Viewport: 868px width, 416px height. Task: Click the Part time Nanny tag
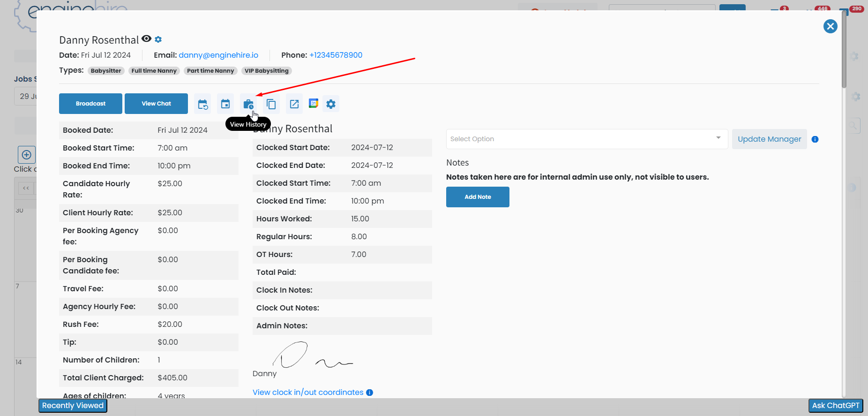pyautogui.click(x=210, y=71)
